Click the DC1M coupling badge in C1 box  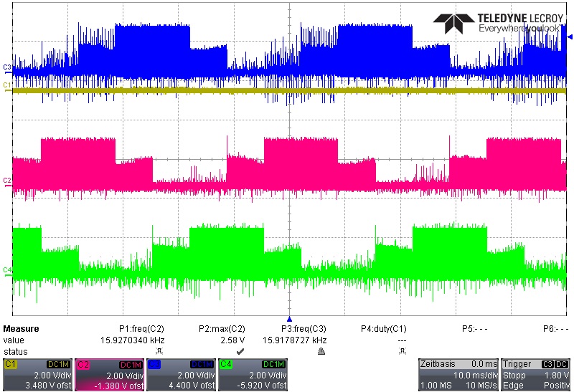[x=58, y=364]
